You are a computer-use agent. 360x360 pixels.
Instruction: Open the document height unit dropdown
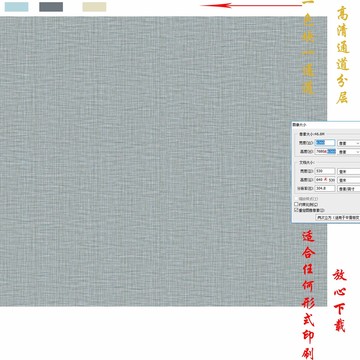point(349,180)
